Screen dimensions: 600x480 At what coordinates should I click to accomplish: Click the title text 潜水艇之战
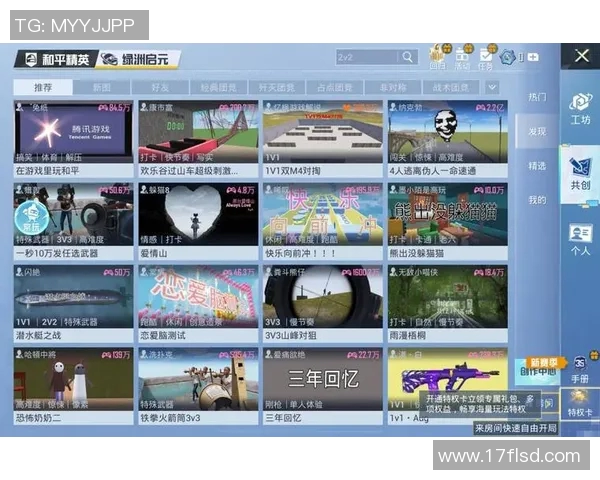point(38,336)
